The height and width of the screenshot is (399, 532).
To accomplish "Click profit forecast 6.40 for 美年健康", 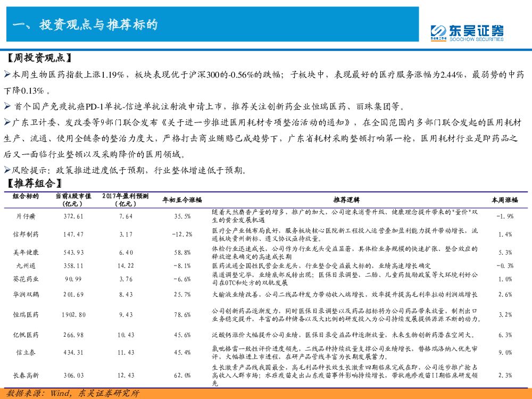I will [x=126, y=252].
